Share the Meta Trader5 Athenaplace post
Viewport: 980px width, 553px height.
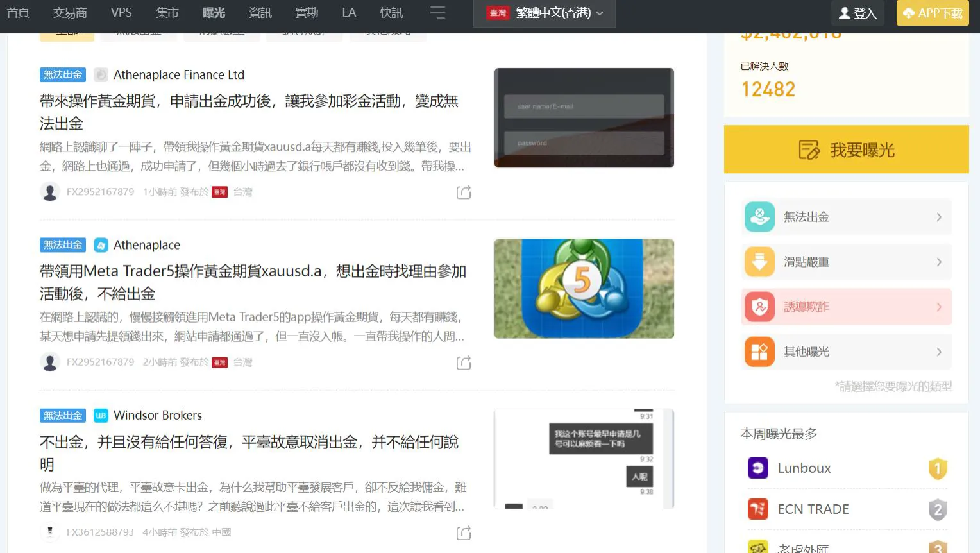pos(464,362)
